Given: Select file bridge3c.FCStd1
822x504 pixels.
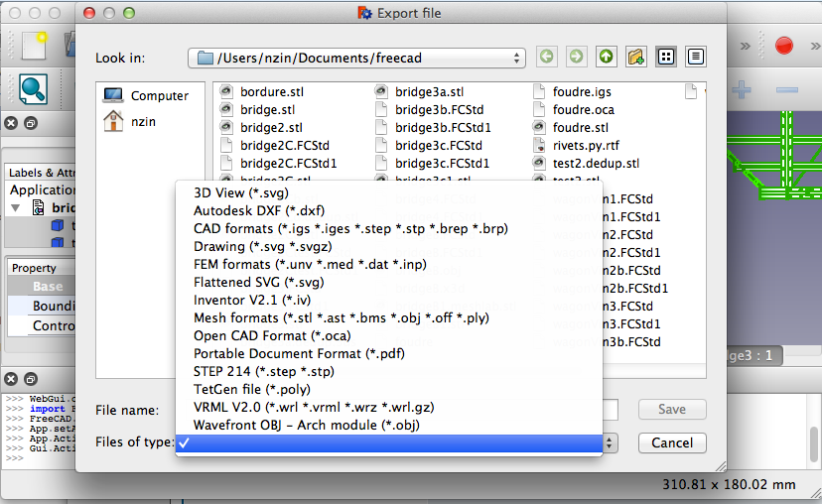Looking at the screenshot, I should pos(432,163).
